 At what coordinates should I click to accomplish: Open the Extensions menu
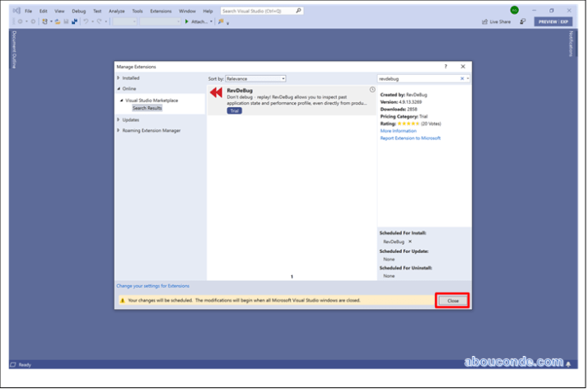pyautogui.click(x=161, y=11)
